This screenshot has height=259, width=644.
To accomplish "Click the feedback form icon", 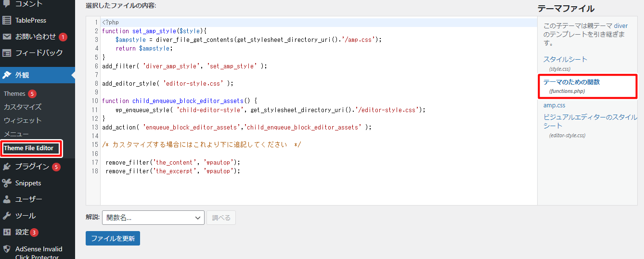I will (7, 53).
